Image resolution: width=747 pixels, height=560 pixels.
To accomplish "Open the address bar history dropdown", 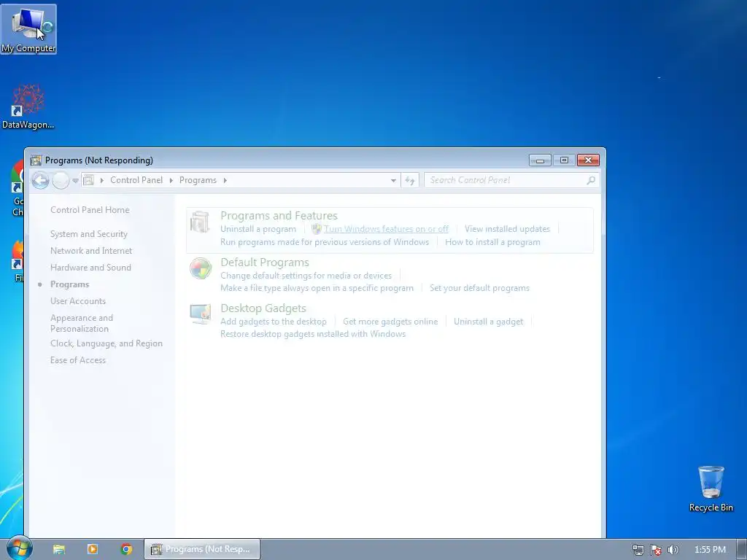I will [393, 181].
